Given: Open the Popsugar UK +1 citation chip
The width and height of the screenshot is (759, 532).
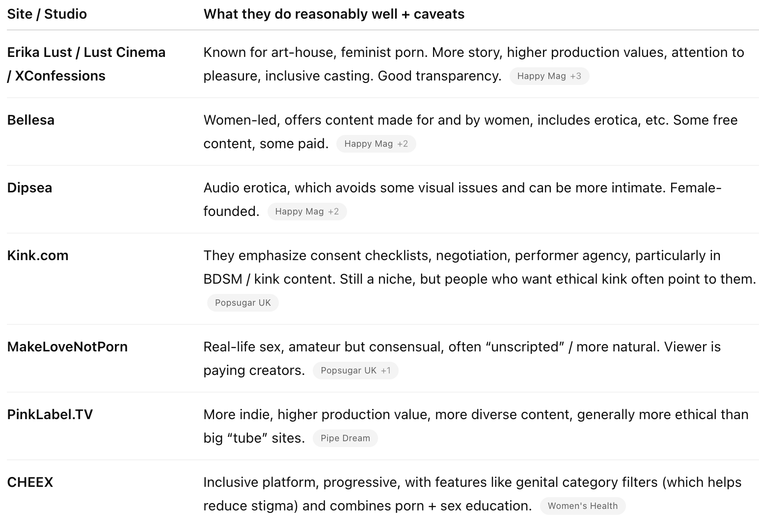Looking at the screenshot, I should 355,371.
